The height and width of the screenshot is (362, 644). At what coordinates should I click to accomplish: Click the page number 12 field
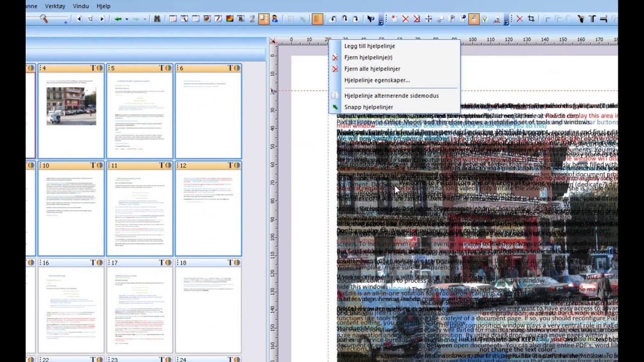point(91,19)
